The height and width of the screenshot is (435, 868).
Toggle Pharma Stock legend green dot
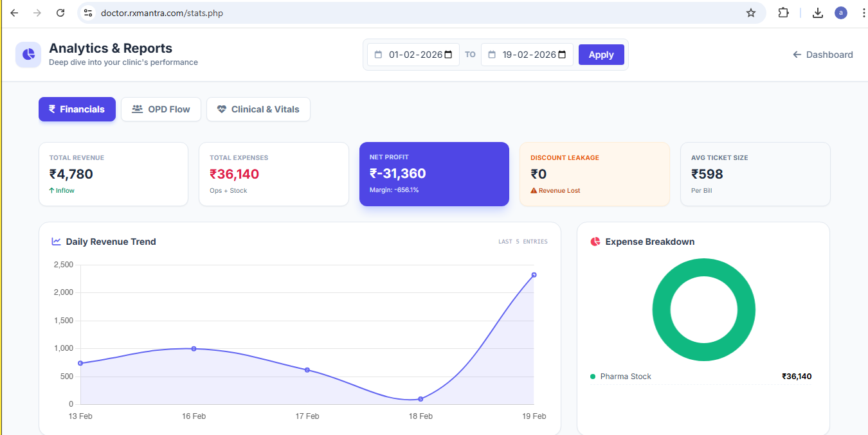click(x=593, y=377)
